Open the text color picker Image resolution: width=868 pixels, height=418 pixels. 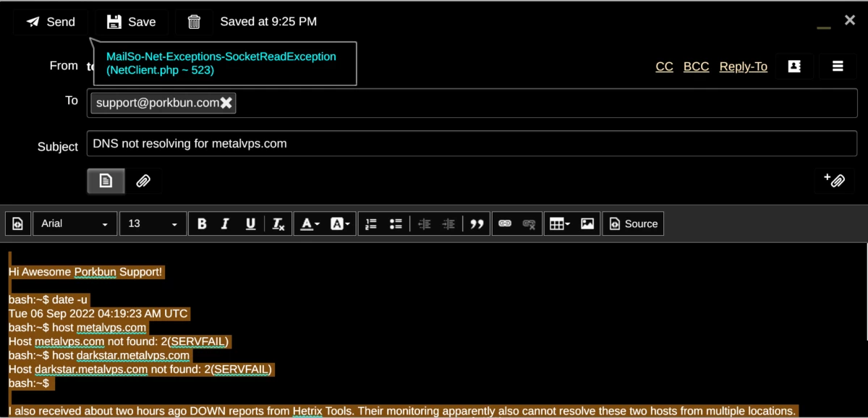(310, 224)
